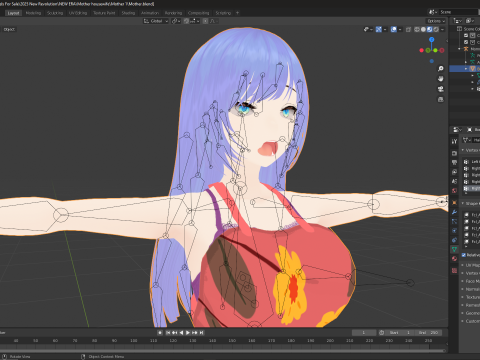The height and width of the screenshot is (360, 480).
Task: Toggle X-ray view icon
Action: pyautogui.click(x=408, y=30)
